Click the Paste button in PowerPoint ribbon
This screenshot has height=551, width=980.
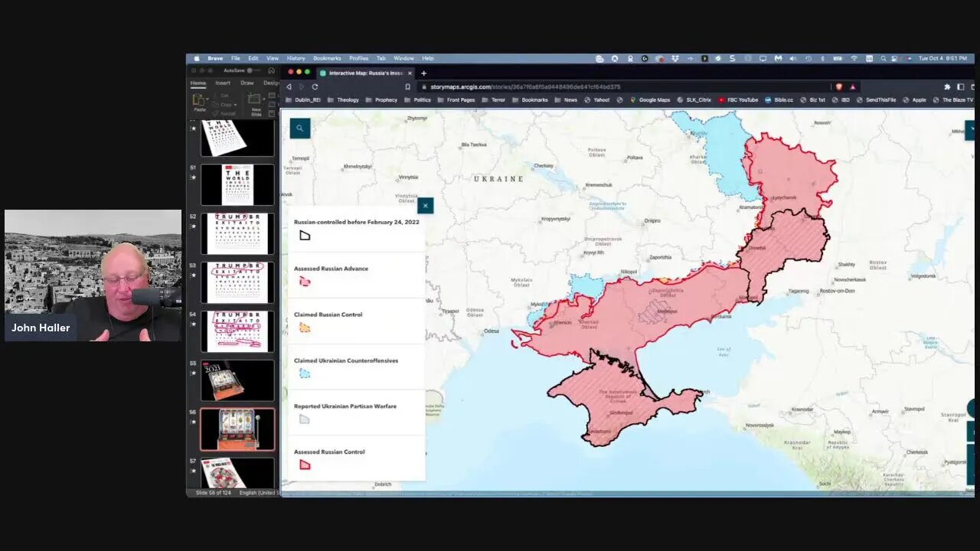200,103
